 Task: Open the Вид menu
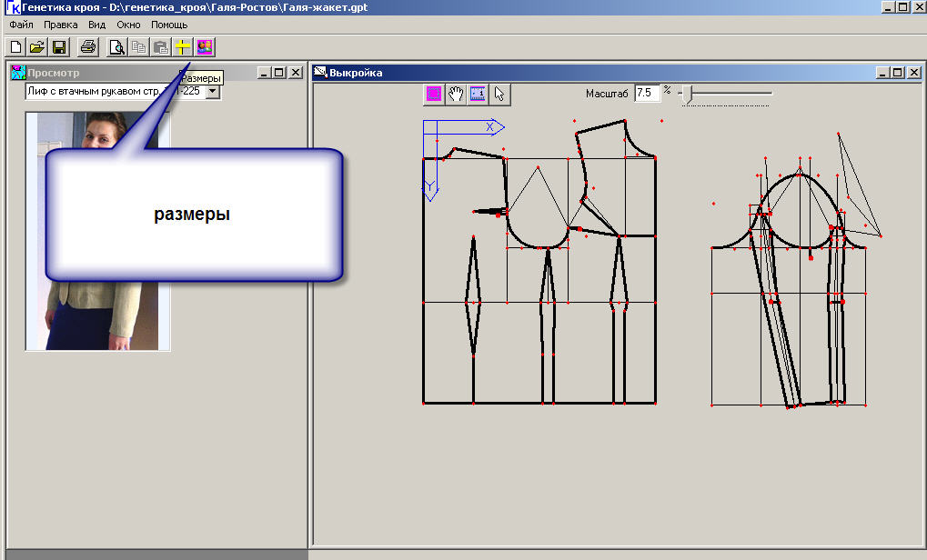pos(97,25)
